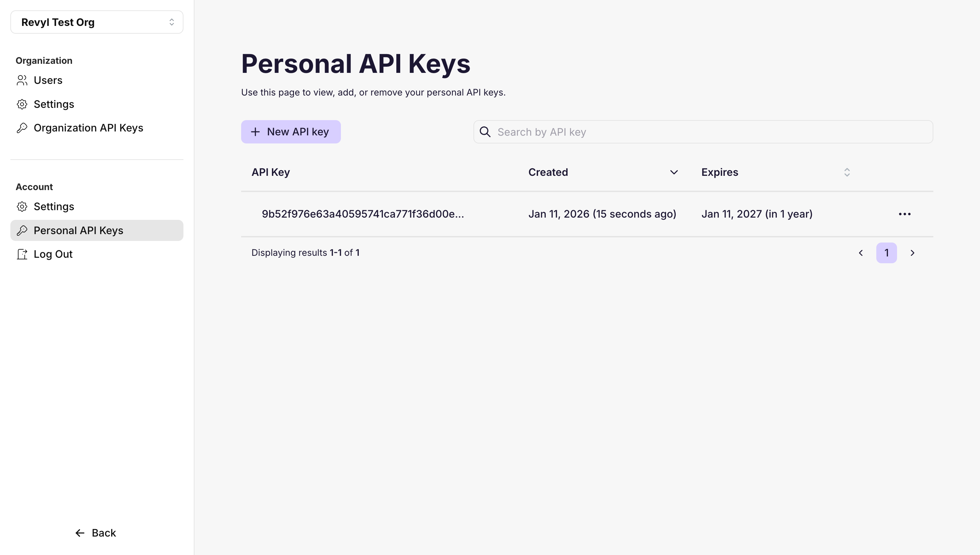Click the plus icon on New API key
The image size is (980, 555).
(254, 131)
